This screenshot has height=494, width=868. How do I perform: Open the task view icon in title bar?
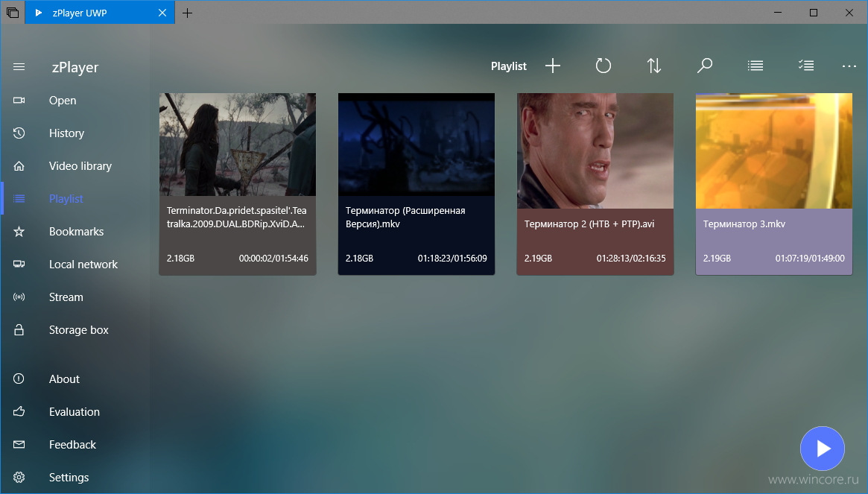[x=13, y=13]
